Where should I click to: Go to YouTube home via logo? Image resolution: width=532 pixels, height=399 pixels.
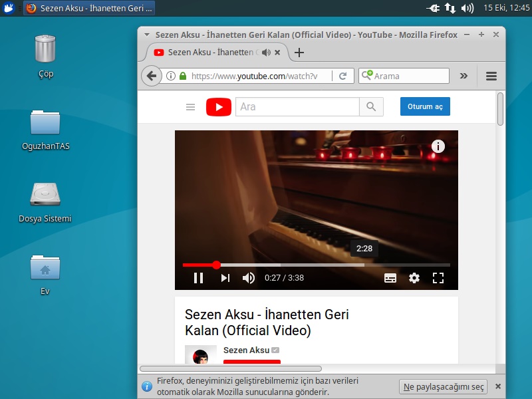(x=219, y=107)
